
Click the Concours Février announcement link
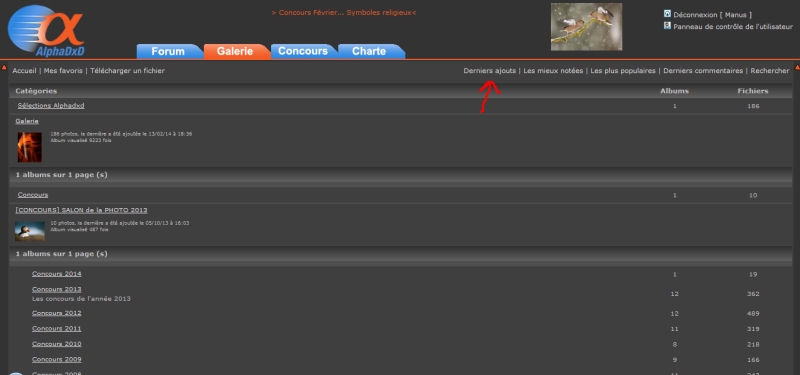(344, 12)
